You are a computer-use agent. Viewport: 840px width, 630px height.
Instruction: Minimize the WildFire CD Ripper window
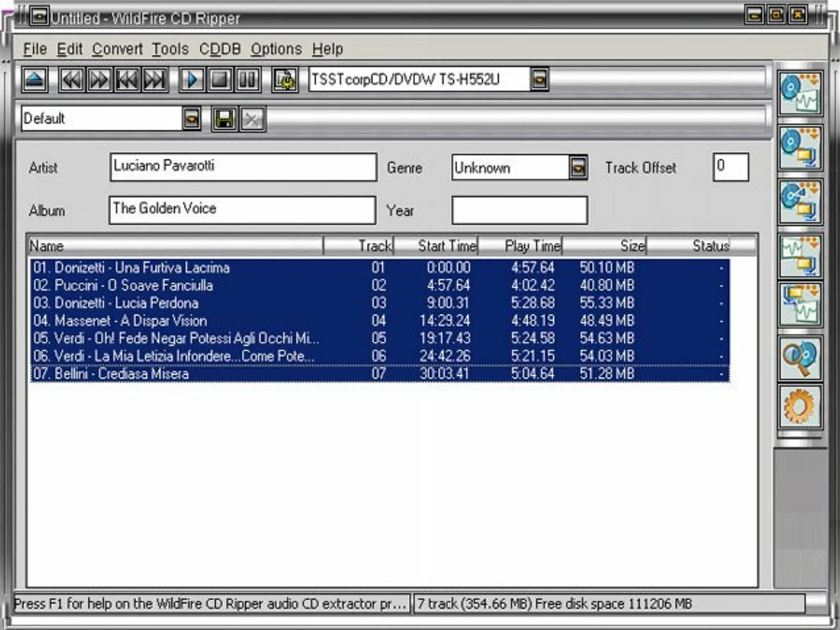pyautogui.click(x=754, y=14)
